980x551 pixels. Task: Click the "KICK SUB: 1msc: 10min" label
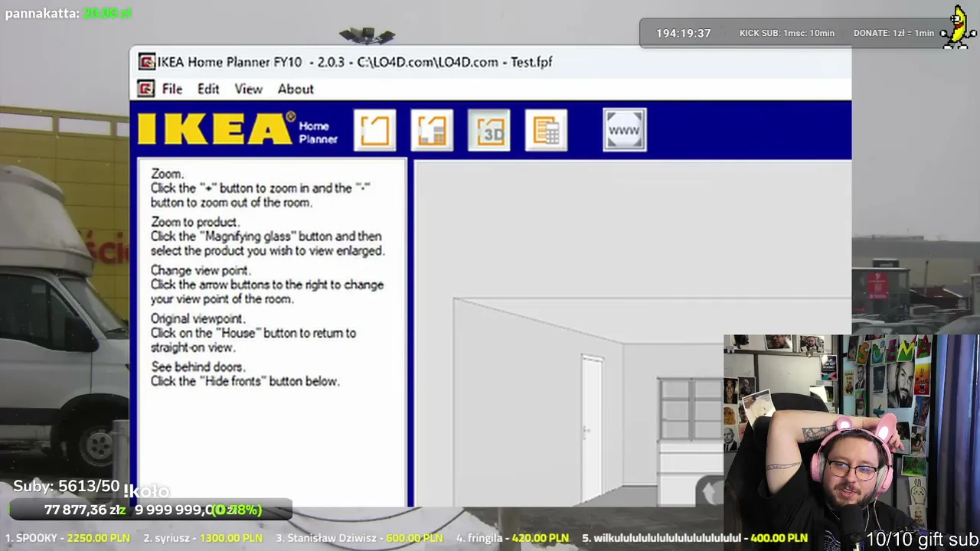[787, 33]
